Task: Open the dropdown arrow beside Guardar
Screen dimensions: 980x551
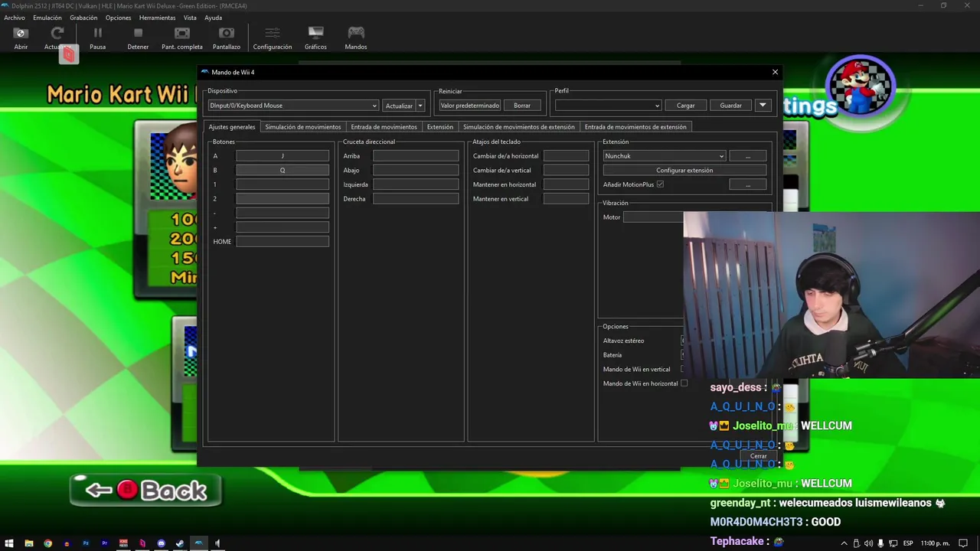Action: (763, 106)
